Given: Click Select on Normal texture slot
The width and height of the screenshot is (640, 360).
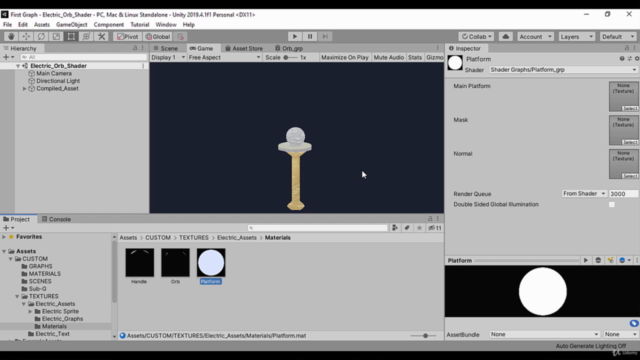Looking at the screenshot, I should tap(630, 176).
